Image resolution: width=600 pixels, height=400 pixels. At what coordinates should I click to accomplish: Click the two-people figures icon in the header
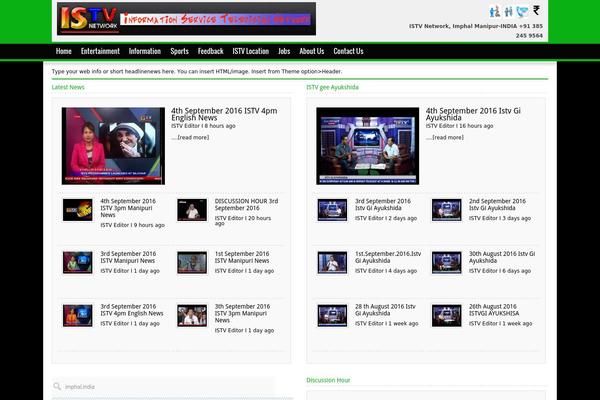tap(508, 11)
